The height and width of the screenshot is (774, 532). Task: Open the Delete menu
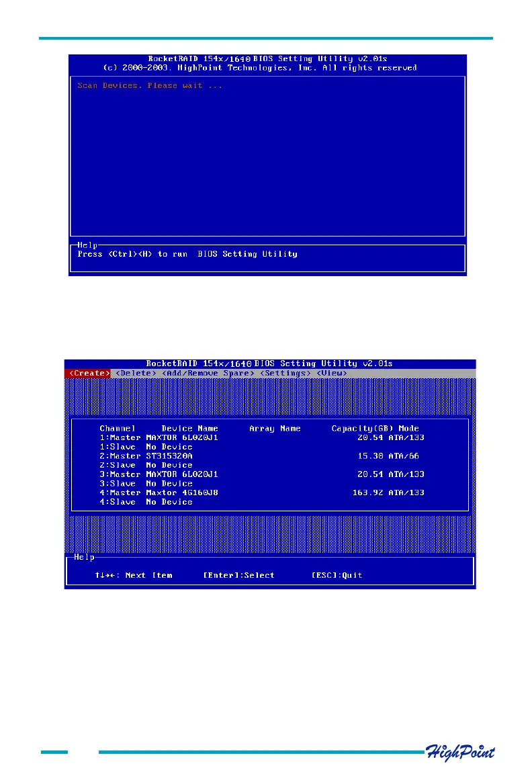pyautogui.click(x=136, y=373)
